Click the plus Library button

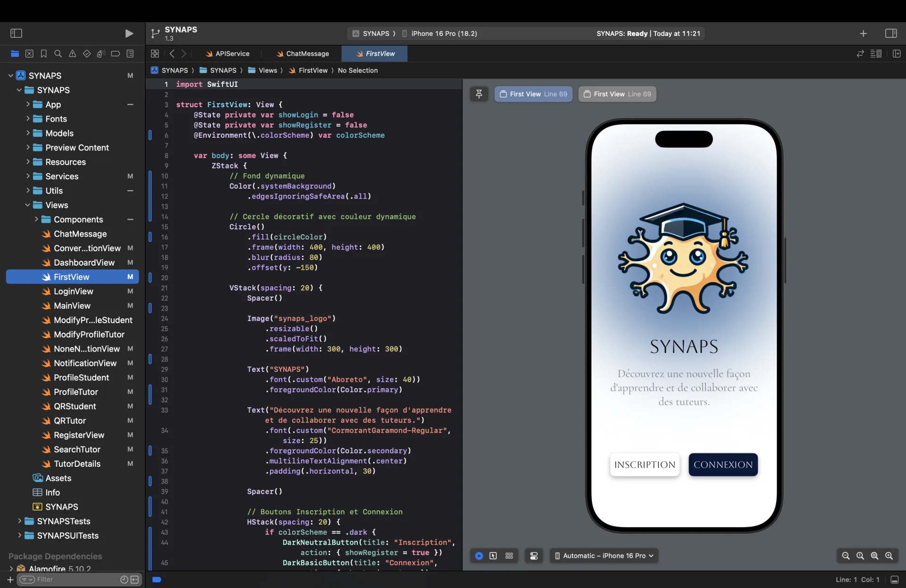pos(863,34)
